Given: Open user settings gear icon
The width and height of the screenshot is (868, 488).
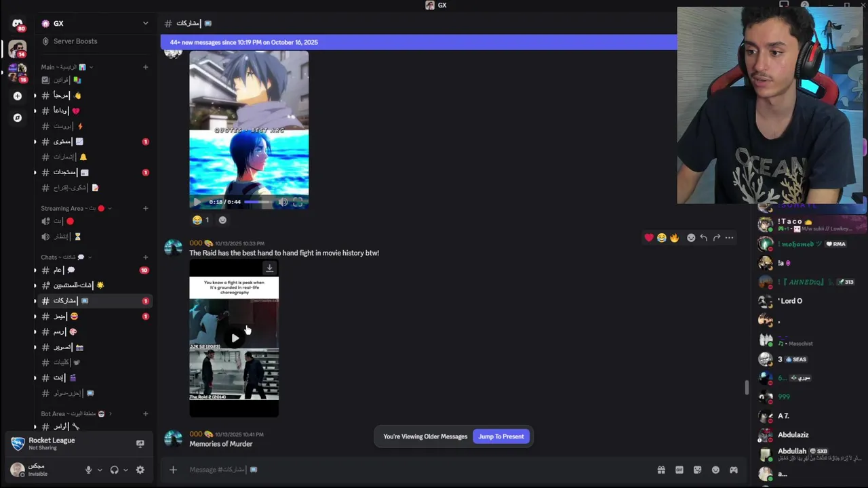Looking at the screenshot, I should (140, 470).
